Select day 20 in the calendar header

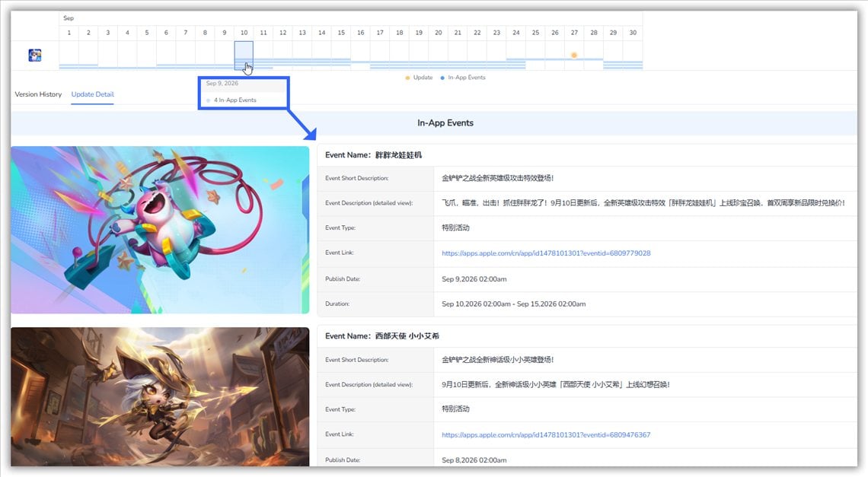tap(439, 33)
